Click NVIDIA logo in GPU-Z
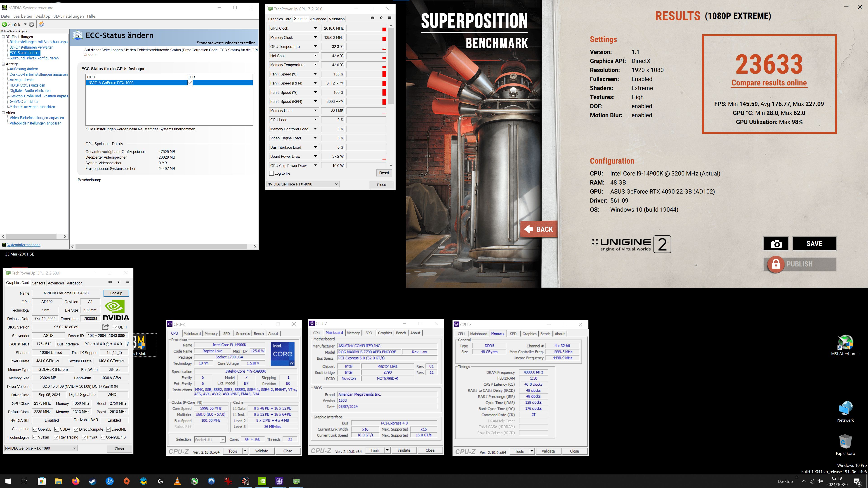Screen dimensions: 868x488 tap(116, 310)
